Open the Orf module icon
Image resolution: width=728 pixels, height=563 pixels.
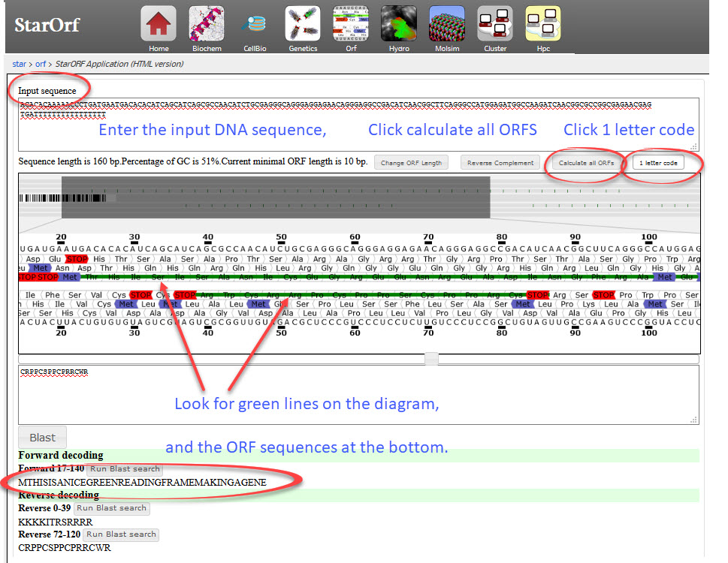(x=351, y=25)
